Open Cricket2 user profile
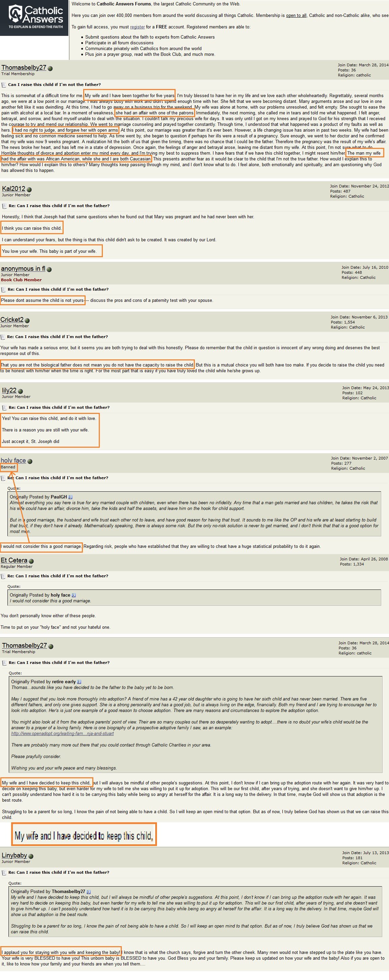389x980 pixels. coord(12,319)
